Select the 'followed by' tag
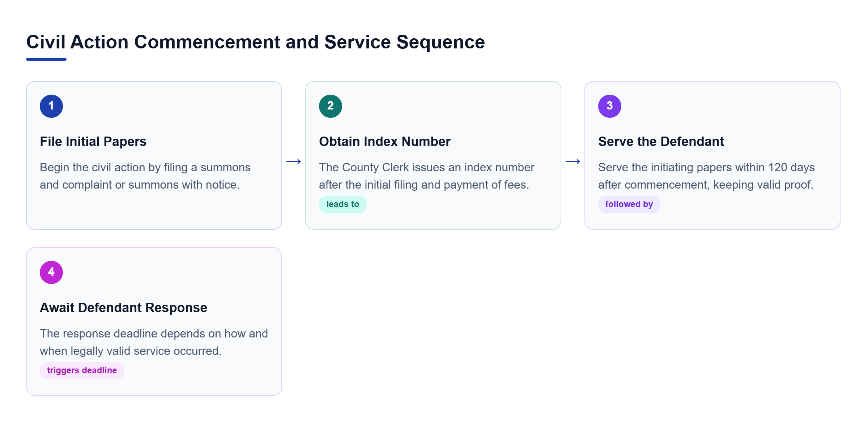Screen dimensions: 868x422 629,204
